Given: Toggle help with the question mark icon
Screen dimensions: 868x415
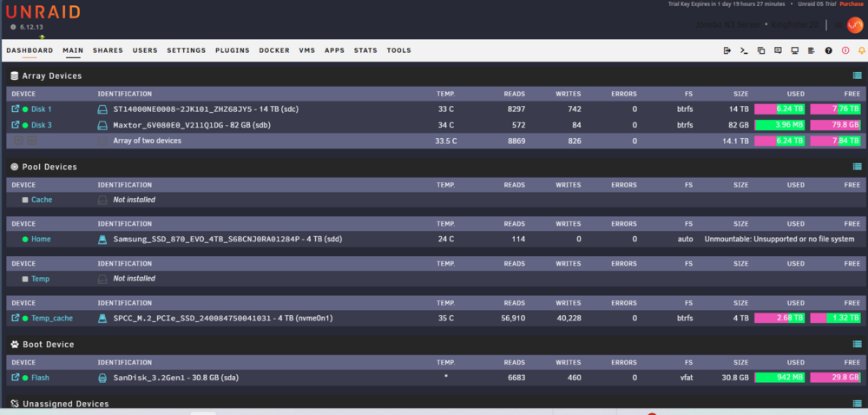Looking at the screenshot, I should (829, 50).
